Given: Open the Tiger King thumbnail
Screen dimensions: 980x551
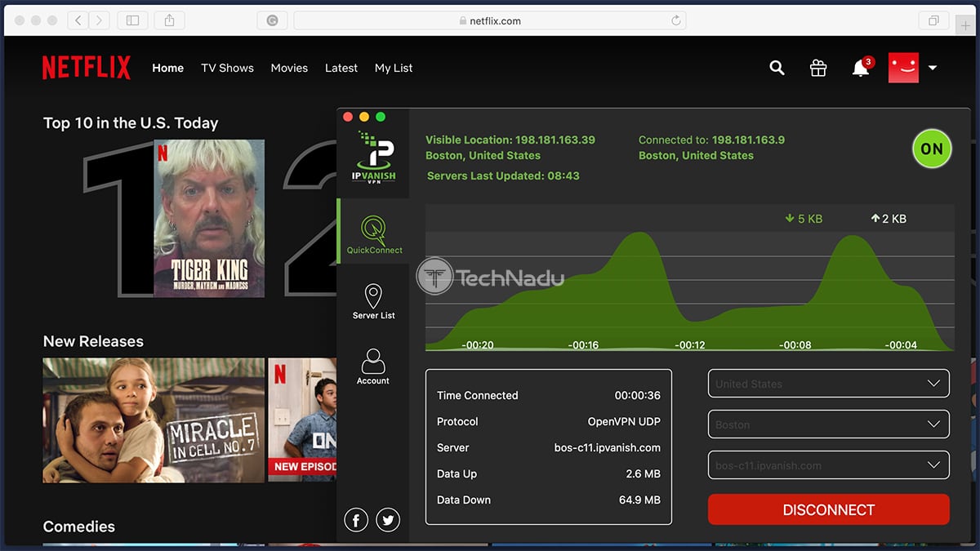Looking at the screenshot, I should pyautogui.click(x=209, y=218).
